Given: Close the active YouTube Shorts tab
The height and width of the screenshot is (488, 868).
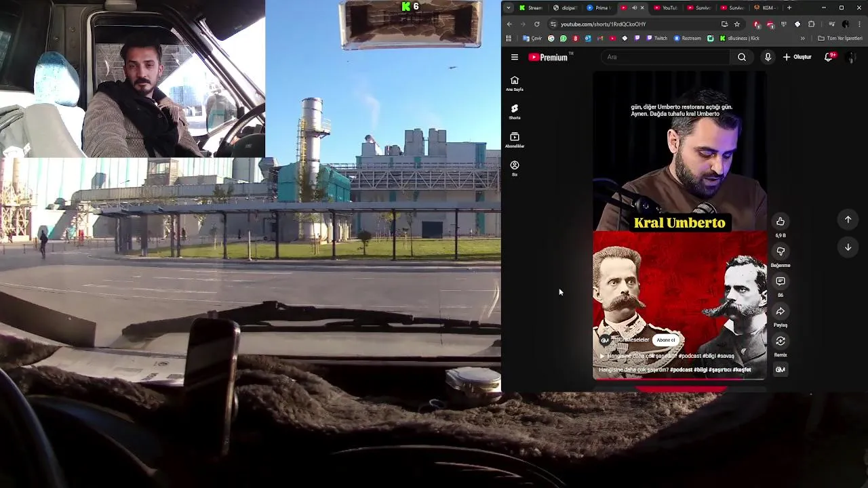Looking at the screenshot, I should (642, 7).
